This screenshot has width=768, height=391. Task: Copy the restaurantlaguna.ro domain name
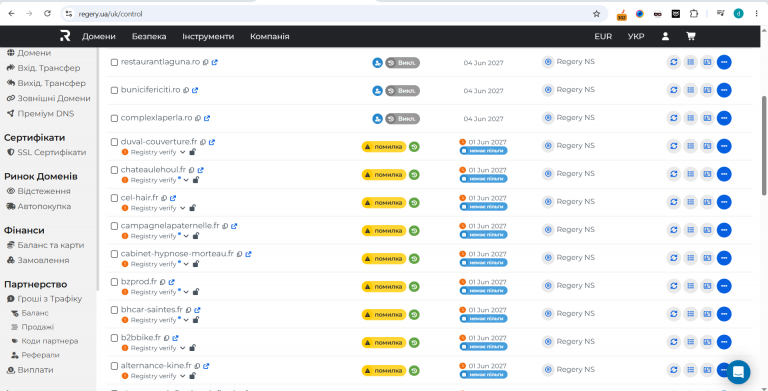[206, 62]
